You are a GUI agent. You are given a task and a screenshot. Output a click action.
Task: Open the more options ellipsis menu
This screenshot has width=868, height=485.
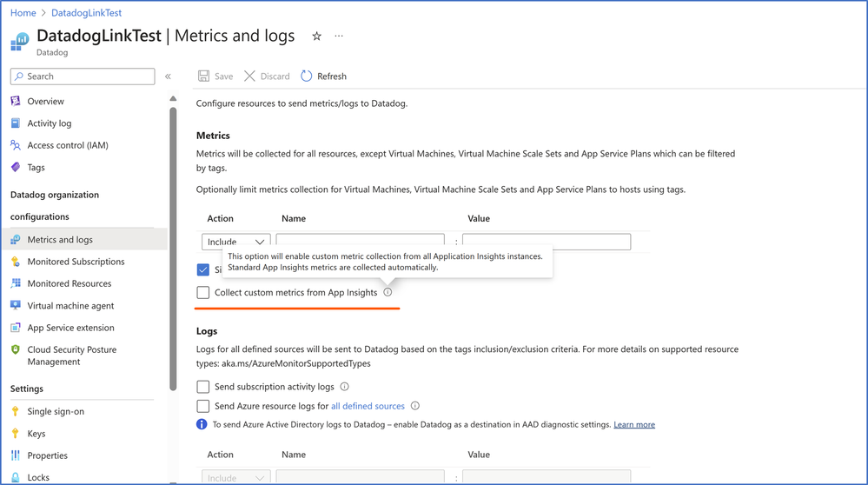coord(339,37)
